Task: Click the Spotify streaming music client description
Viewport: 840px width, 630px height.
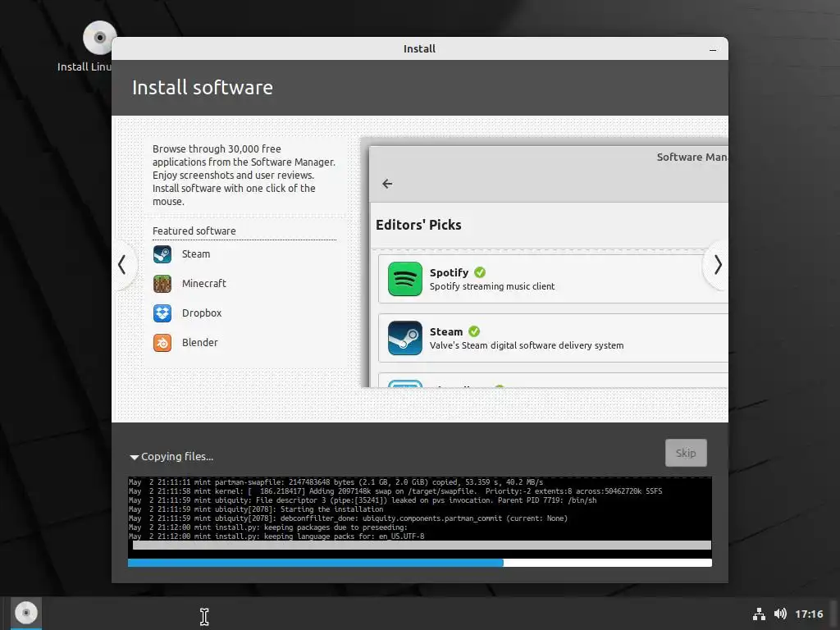Action: [x=492, y=286]
